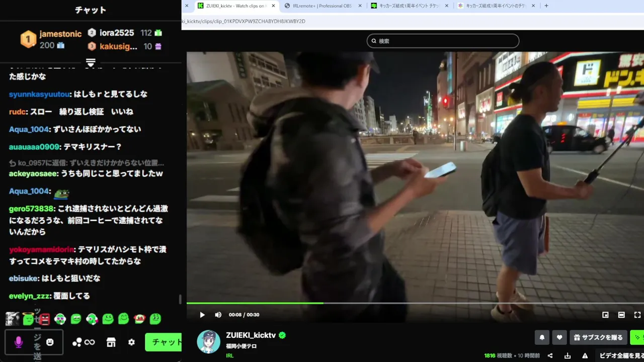Click the 00:08 / 00:30 time display
This screenshot has height=362, width=644.
(244, 315)
